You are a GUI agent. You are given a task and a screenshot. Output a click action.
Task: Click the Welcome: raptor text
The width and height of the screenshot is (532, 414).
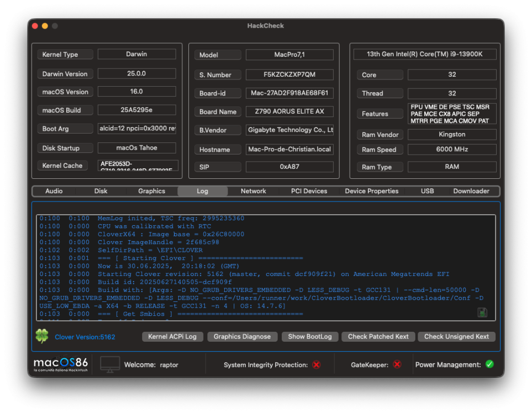tap(151, 365)
